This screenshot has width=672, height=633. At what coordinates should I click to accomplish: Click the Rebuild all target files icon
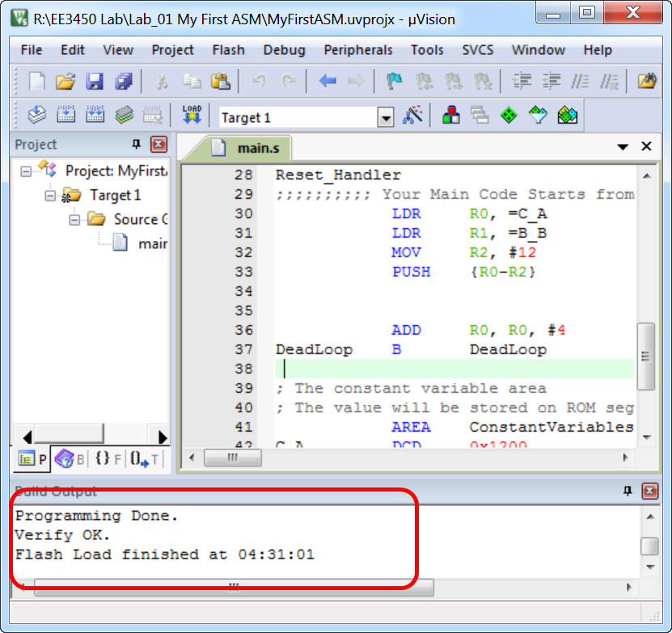click(95, 116)
